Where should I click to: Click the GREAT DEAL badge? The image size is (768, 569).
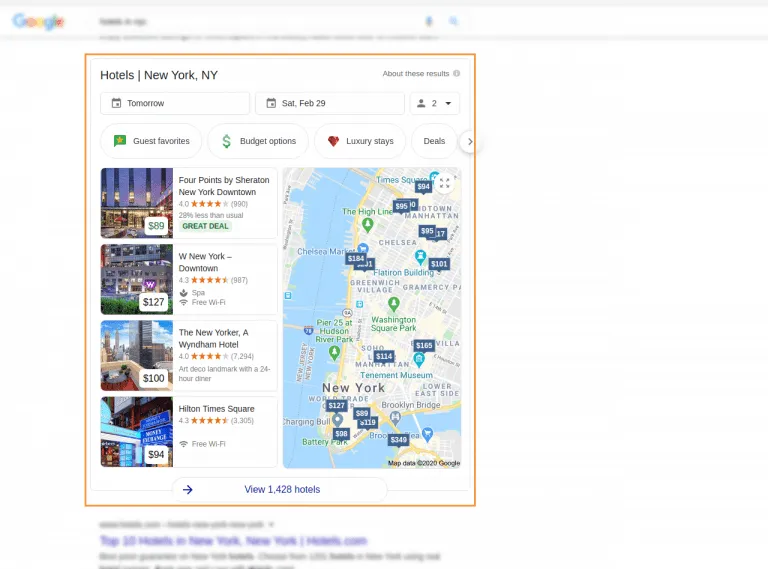pyautogui.click(x=205, y=226)
